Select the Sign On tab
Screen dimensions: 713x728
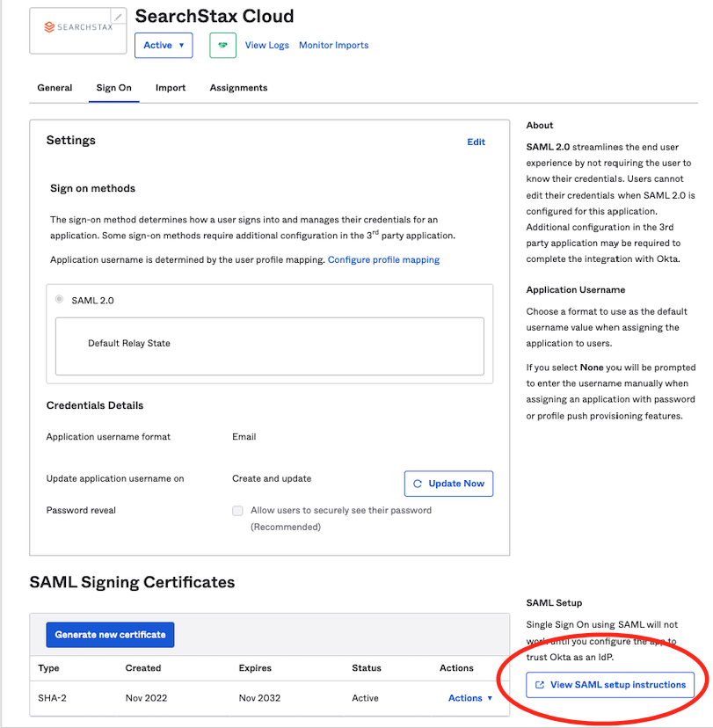coord(113,88)
